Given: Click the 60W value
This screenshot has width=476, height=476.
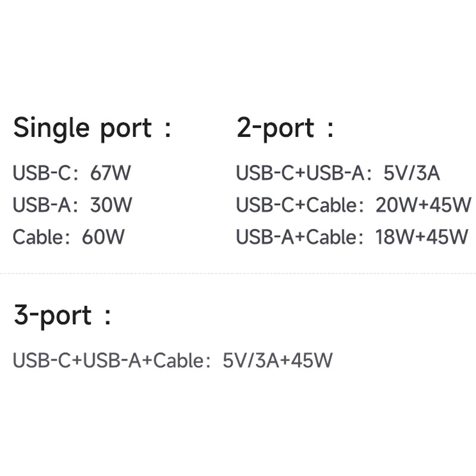Looking at the screenshot, I should coord(104,236).
